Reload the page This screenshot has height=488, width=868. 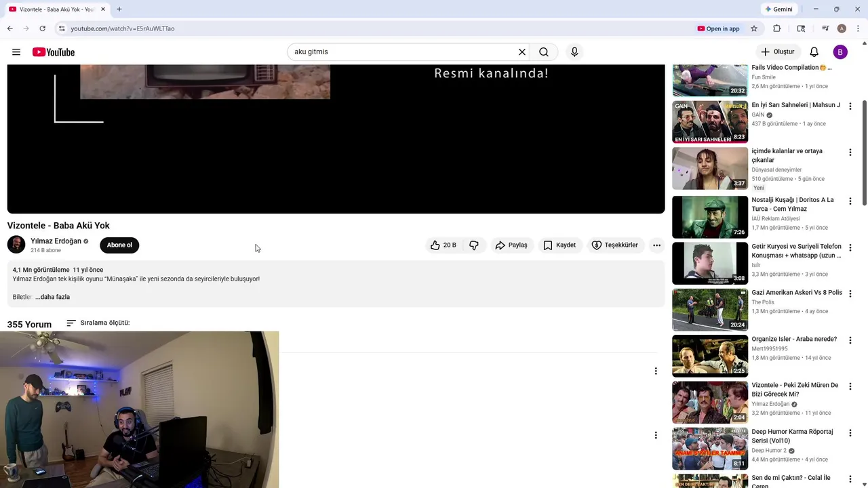42,28
